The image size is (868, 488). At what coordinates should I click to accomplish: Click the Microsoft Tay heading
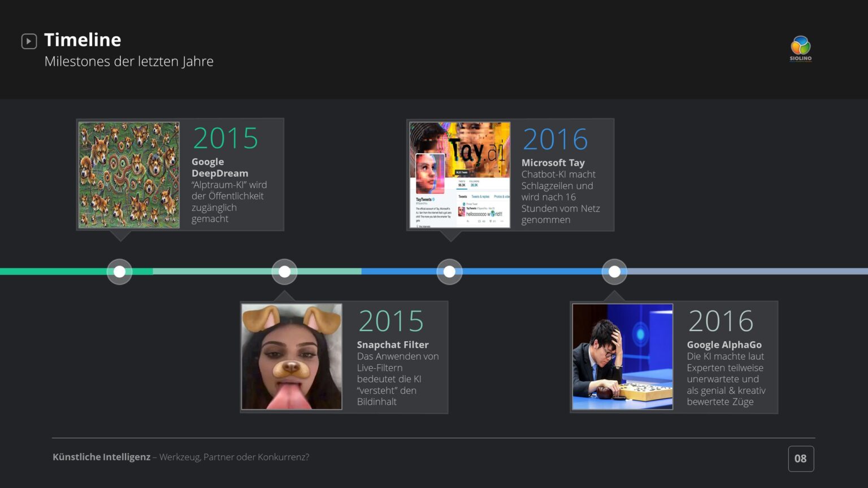click(x=553, y=163)
